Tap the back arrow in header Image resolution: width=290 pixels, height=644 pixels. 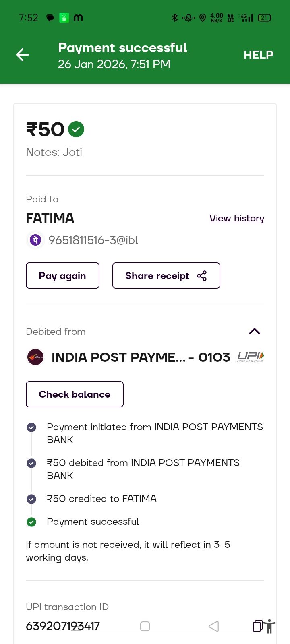pos(23,55)
